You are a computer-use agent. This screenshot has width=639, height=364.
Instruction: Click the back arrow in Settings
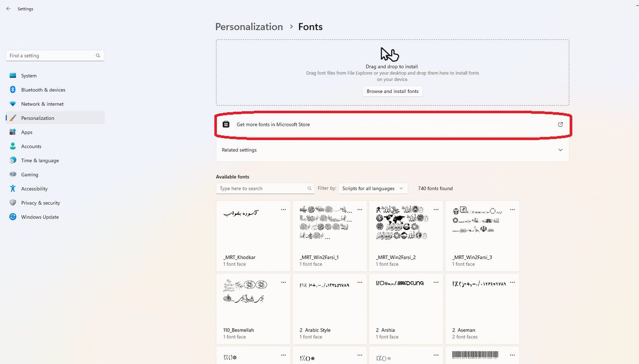click(8, 9)
